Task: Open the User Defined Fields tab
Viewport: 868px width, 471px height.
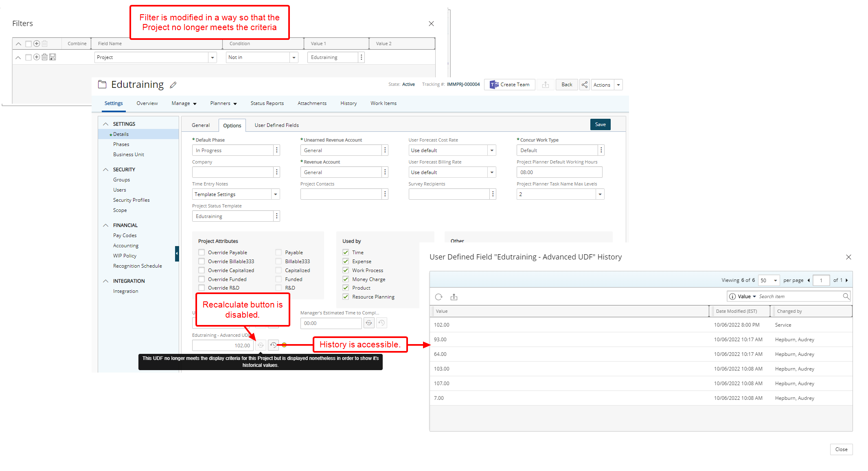Action: click(277, 125)
